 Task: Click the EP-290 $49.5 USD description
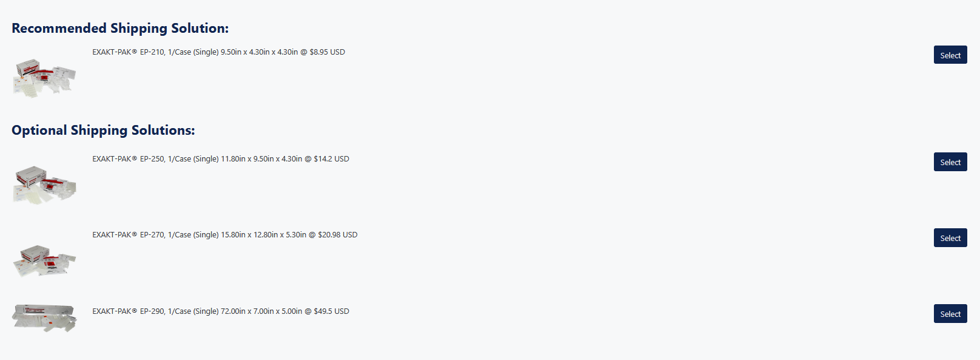(221, 311)
